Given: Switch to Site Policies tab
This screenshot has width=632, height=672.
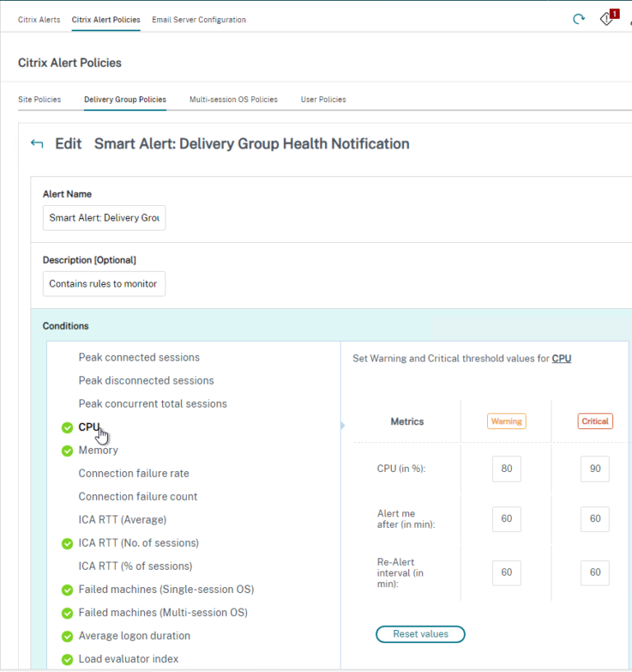Looking at the screenshot, I should 39,100.
